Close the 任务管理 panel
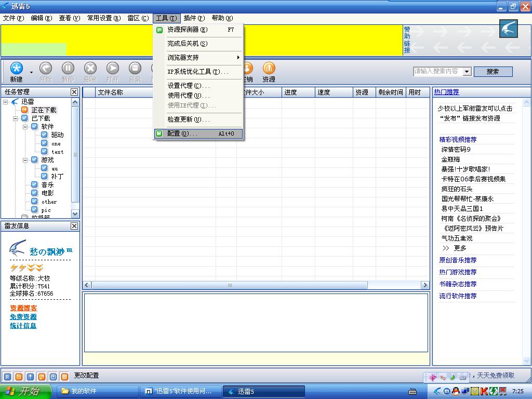This screenshot has height=399, width=532. coord(74,92)
